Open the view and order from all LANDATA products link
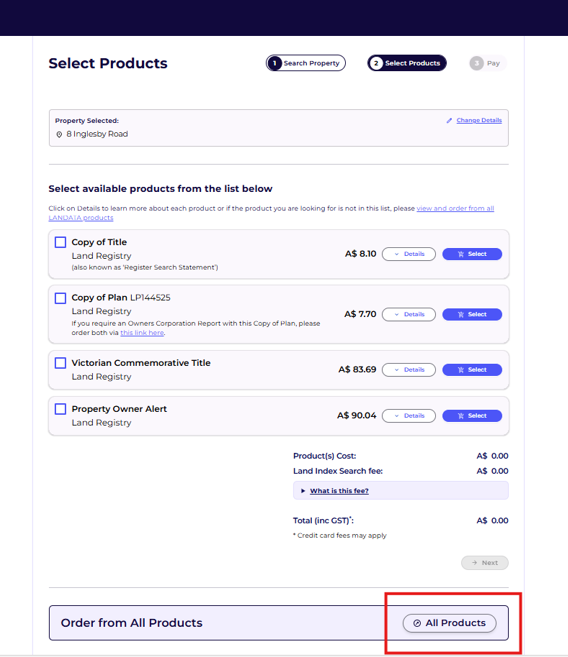568x657 pixels. [x=271, y=213]
